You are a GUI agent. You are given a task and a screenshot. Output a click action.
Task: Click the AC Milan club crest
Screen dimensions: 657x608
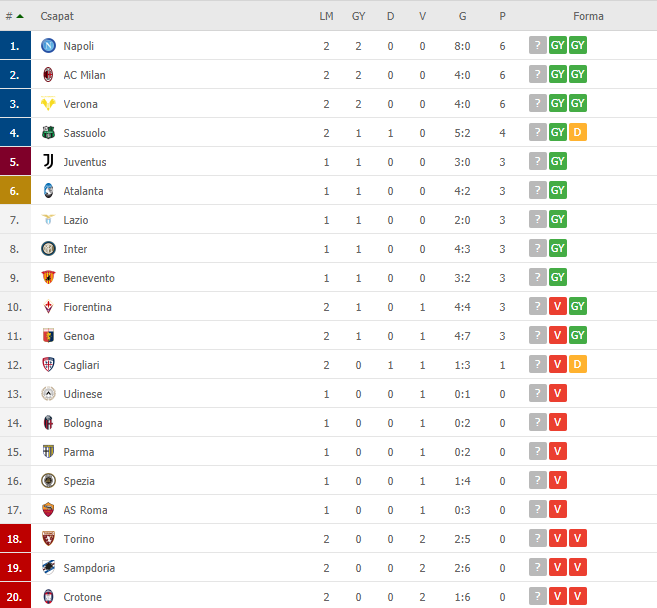49,75
